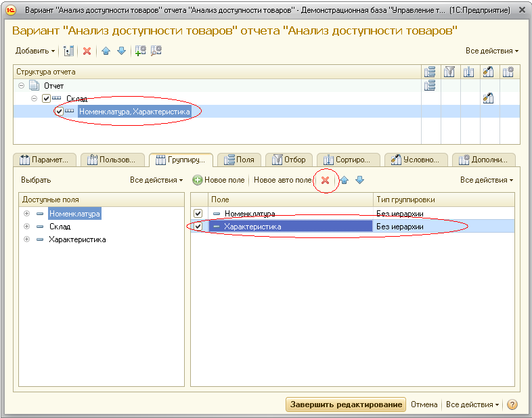Delete the selected grouping field with red X
Screen dimensions: 532x418
[326, 180]
